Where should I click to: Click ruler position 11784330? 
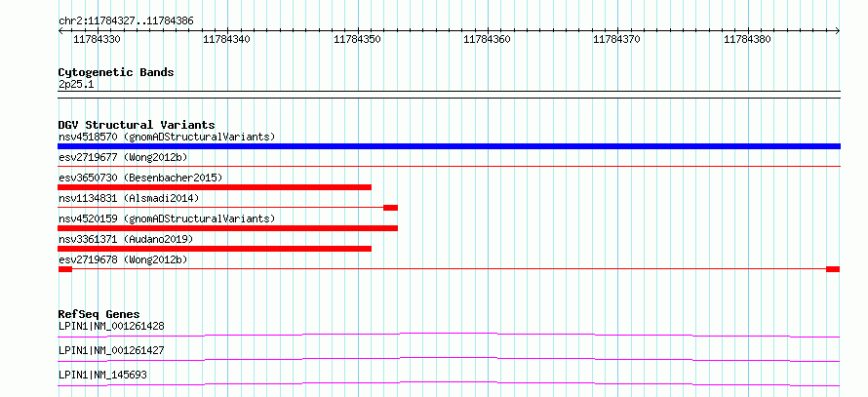[x=97, y=39]
